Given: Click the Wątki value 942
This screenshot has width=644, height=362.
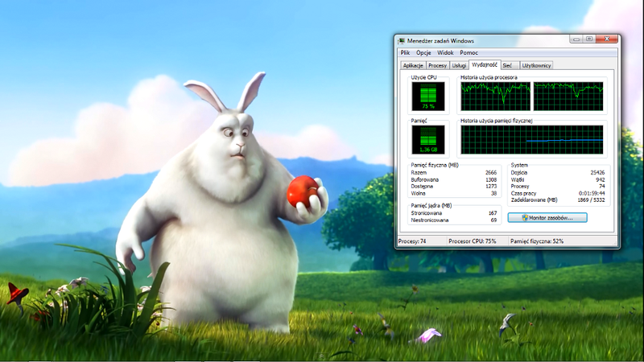Looking at the screenshot, I should [x=600, y=179].
